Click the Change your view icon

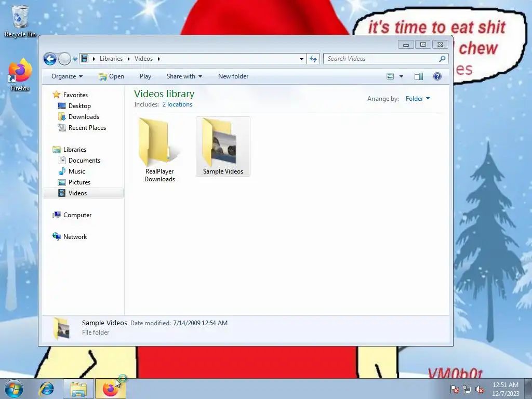coord(390,76)
